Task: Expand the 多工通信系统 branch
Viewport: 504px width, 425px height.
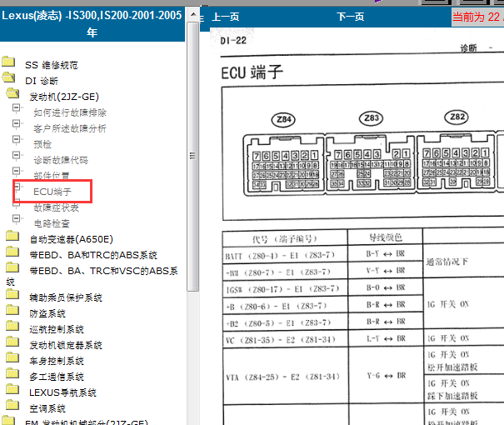Action: point(57,377)
